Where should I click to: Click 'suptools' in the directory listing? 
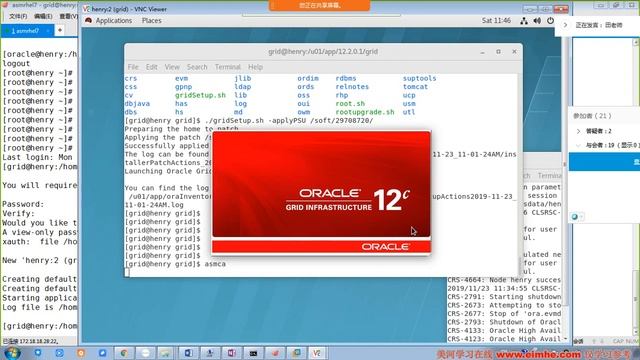(419, 78)
